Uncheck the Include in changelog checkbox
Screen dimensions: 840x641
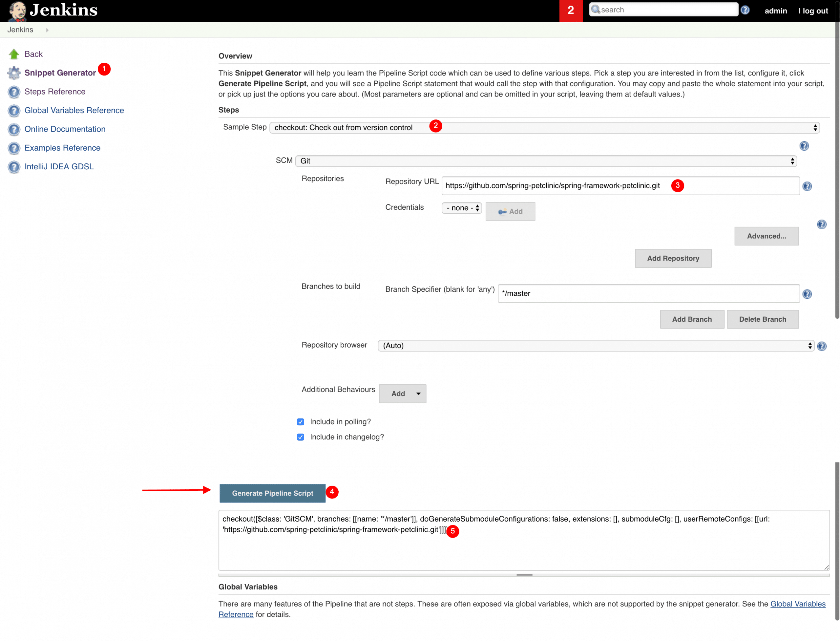click(x=301, y=437)
